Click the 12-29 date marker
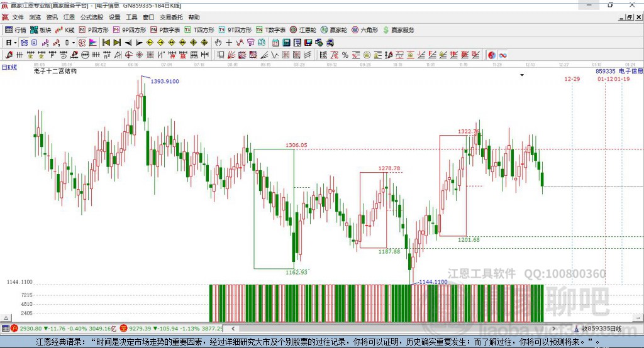This screenshot has height=348, width=644. (572, 79)
